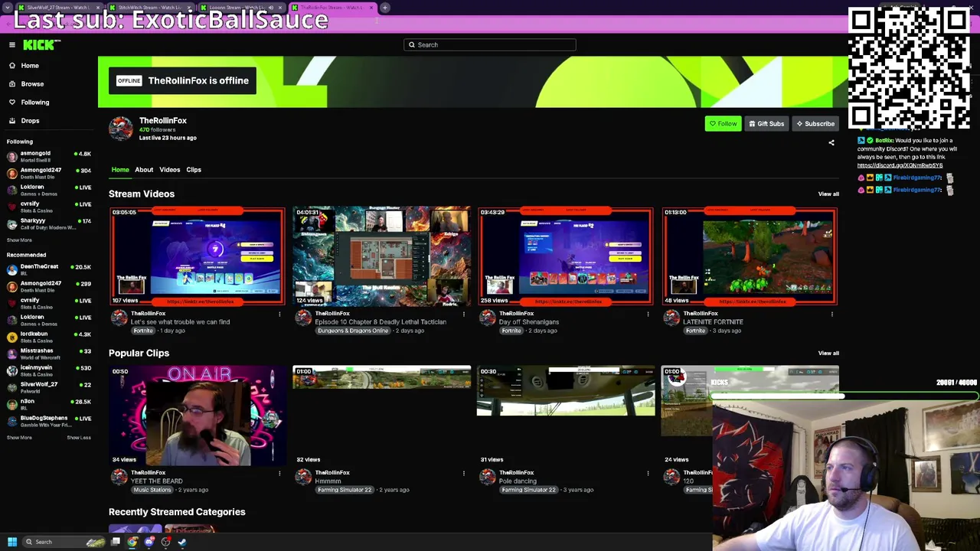Screen dimensions: 980x551
Task: Click the Kick logo
Action: click(x=39, y=45)
